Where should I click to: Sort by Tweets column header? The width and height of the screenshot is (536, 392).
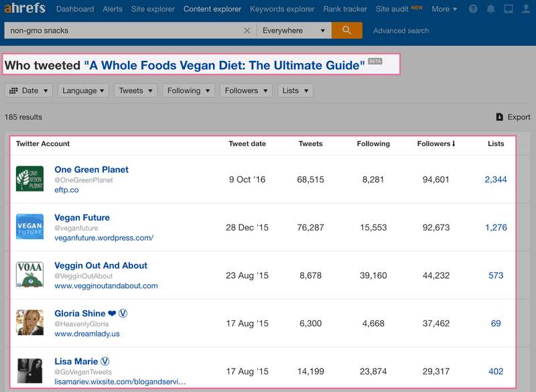tap(310, 143)
